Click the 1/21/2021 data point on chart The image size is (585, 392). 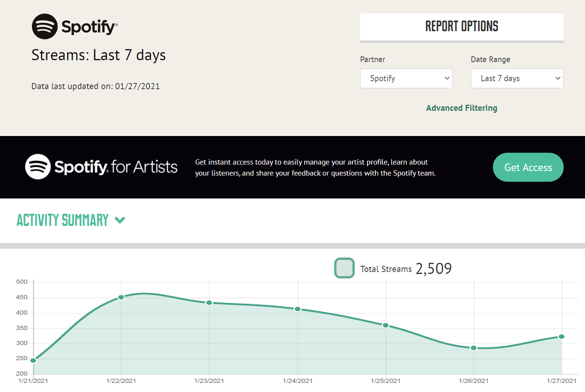coord(33,361)
